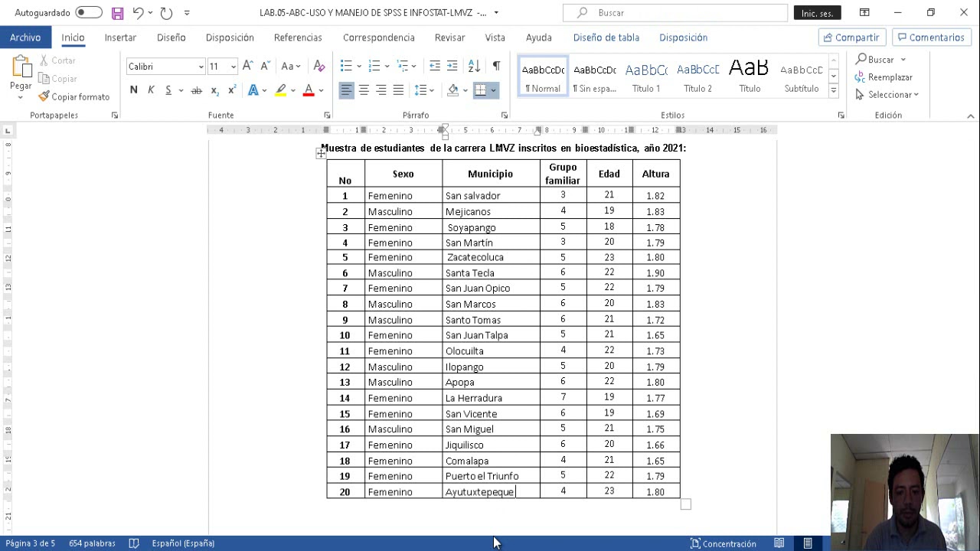Click the Redo arrow icon
Image resolution: width=980 pixels, height=551 pixels.
[x=166, y=13]
